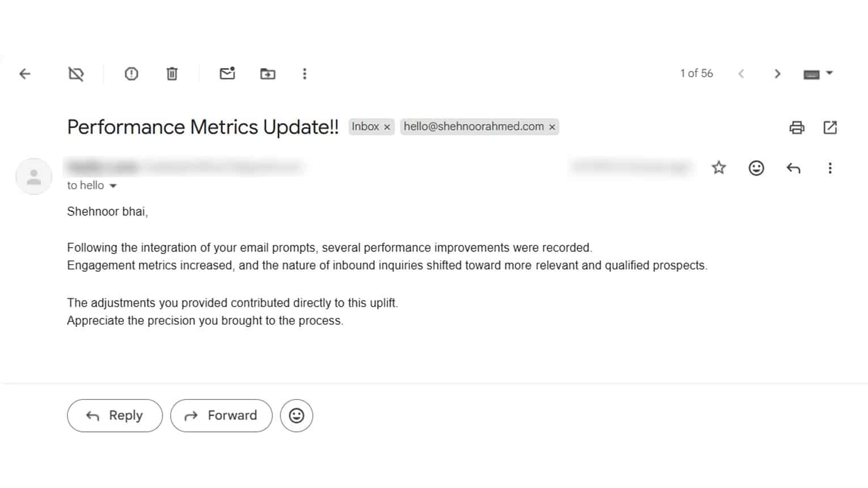The height and width of the screenshot is (488, 868).
Task: Mark the email as unread
Action: [x=227, y=73]
